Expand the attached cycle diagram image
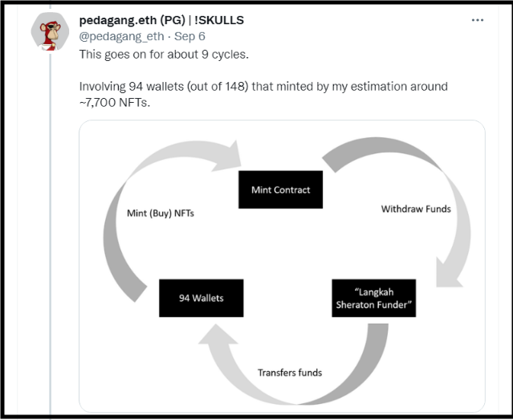This screenshot has height=420, width=513. point(282,266)
